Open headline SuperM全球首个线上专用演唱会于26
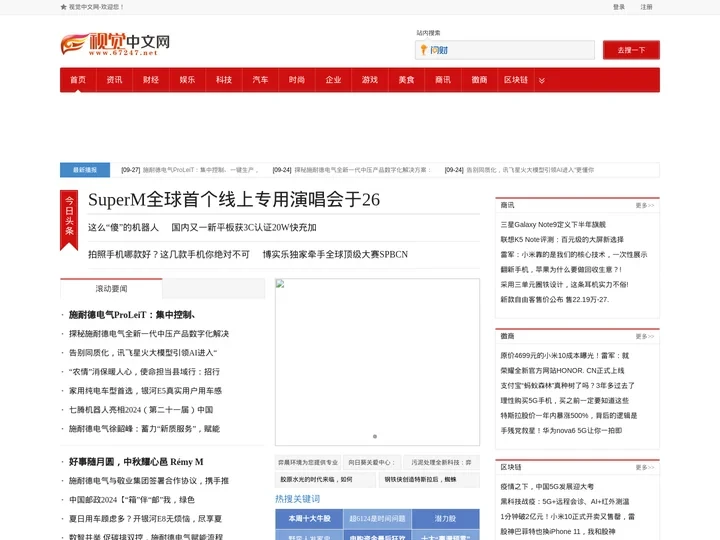720x540 pixels. pos(234,200)
